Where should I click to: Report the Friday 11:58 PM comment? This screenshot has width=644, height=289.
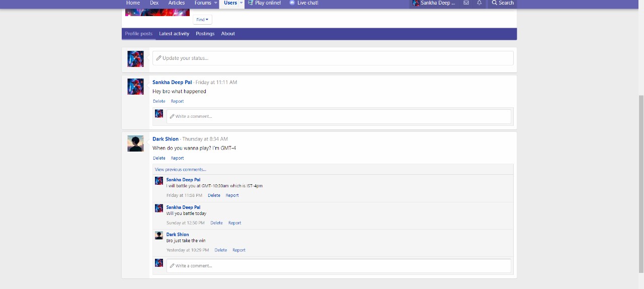pyautogui.click(x=232, y=195)
